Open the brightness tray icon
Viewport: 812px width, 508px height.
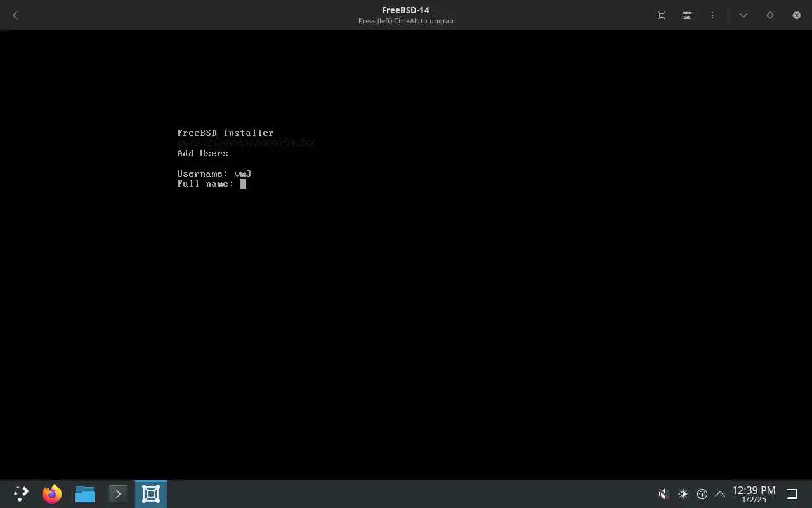coord(683,494)
